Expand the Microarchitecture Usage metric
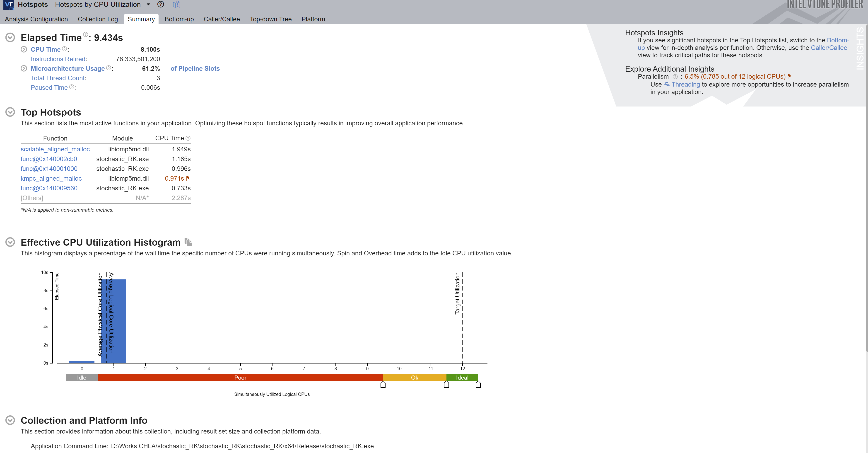Screen dimensions: 868x453 point(24,68)
